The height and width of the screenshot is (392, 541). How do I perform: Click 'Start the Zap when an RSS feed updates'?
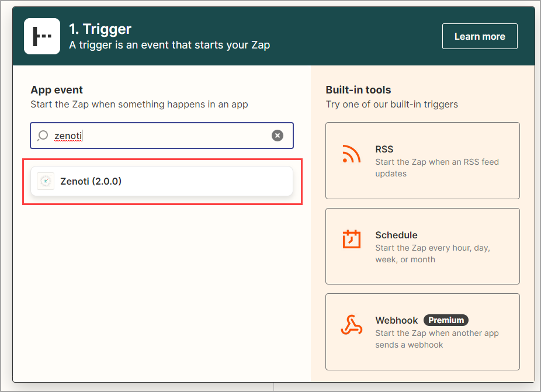437,168
